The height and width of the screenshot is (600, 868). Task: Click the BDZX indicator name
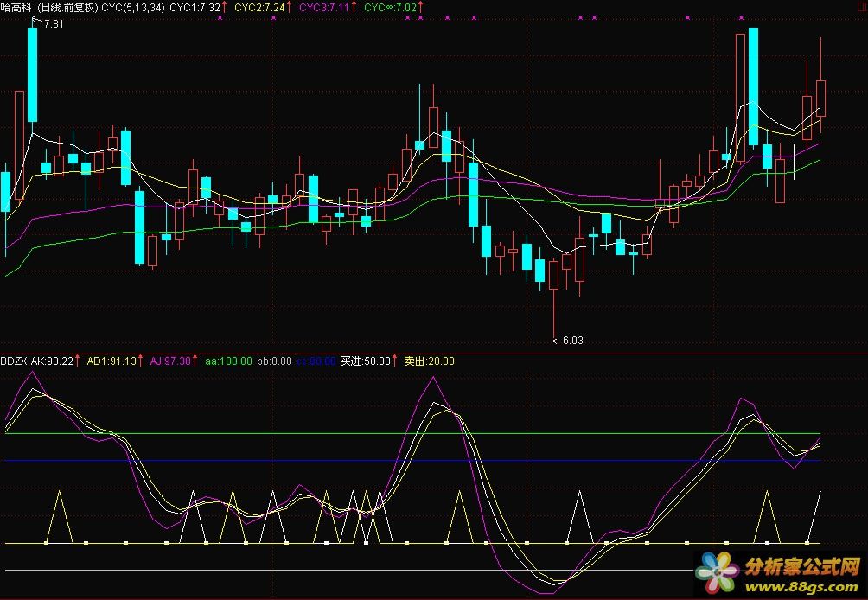[14, 361]
